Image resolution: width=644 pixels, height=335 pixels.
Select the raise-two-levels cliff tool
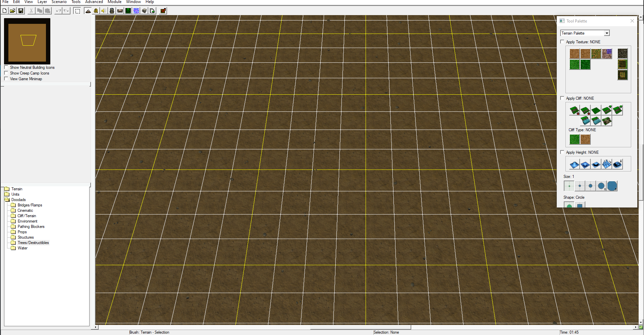618,110
